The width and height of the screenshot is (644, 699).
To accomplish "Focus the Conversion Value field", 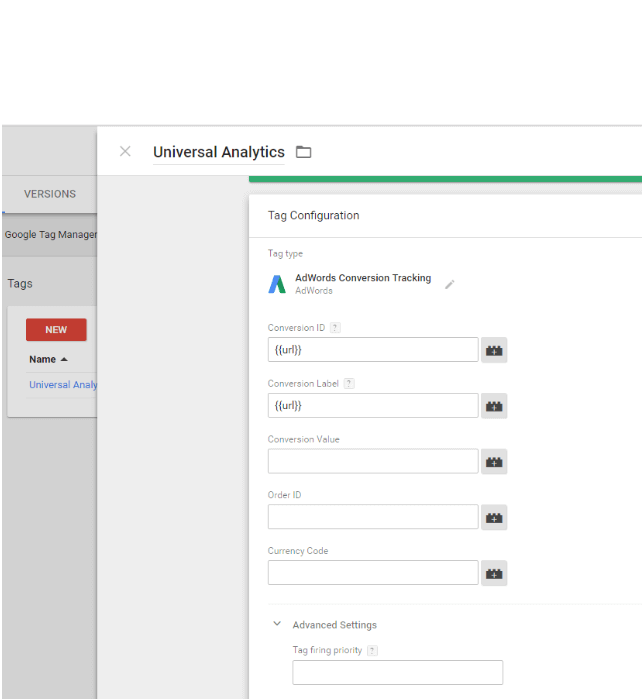I will [373, 461].
